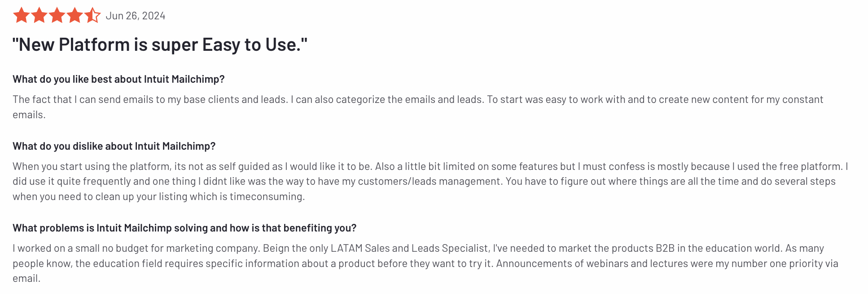Click the word "timeconsuming" in the review
This screenshot has height=294, width=868.
[x=267, y=196]
